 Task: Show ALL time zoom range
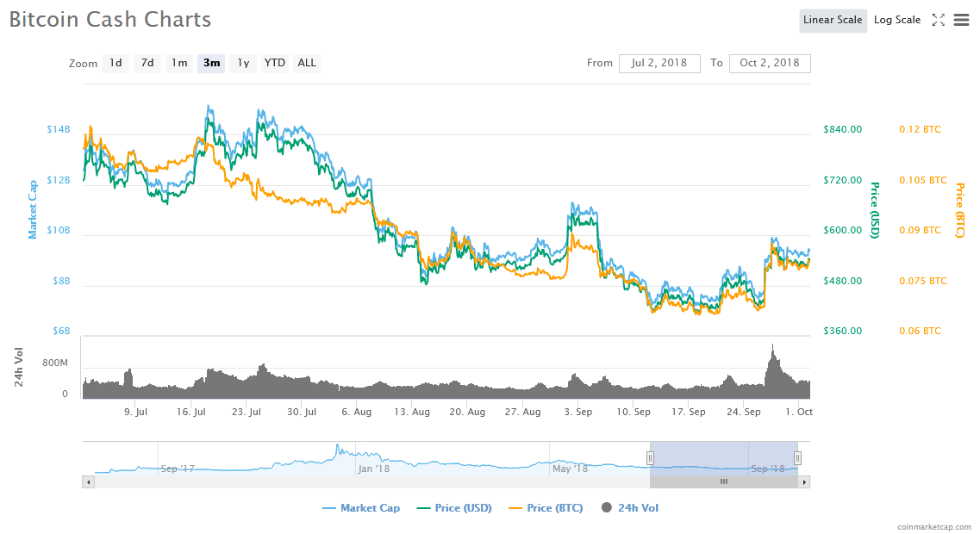(307, 63)
